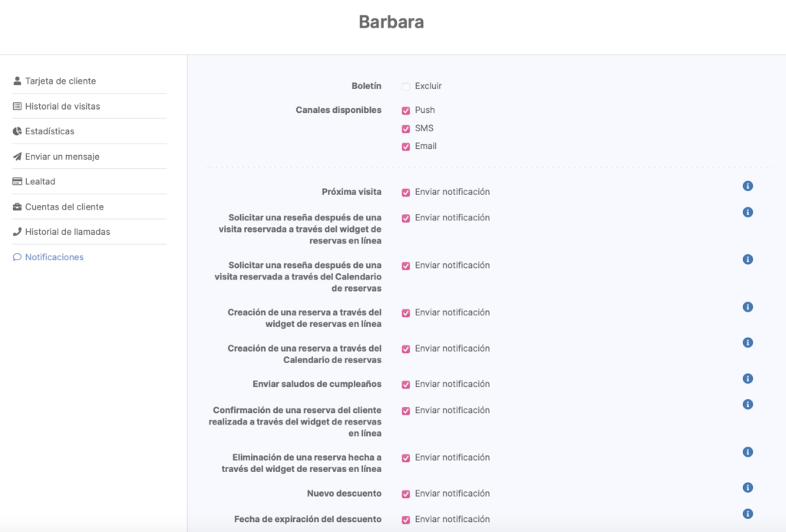The height and width of the screenshot is (532, 786).
Task: Click the Historial de visitas list icon
Action: point(17,106)
